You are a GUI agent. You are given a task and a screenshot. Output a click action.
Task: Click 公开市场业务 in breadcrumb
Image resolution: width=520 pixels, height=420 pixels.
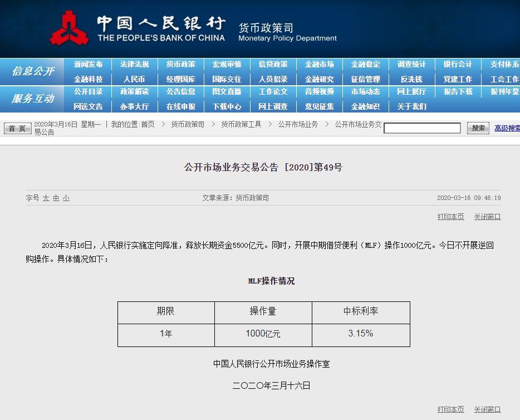tap(298, 124)
